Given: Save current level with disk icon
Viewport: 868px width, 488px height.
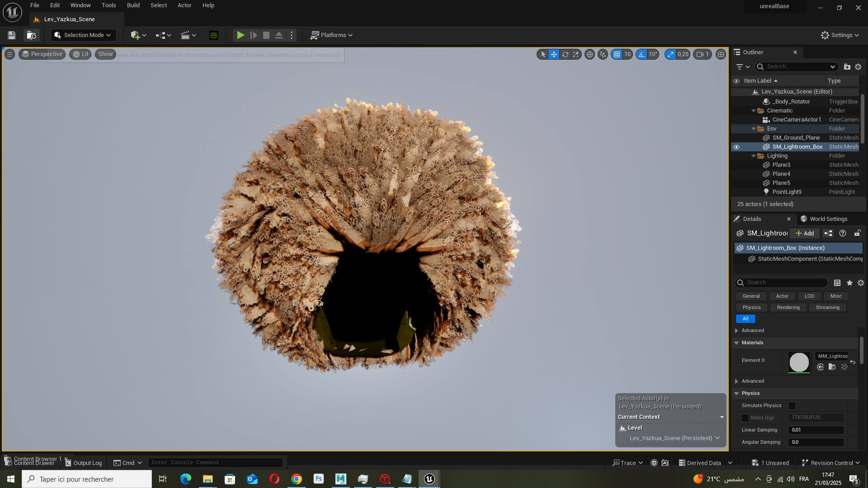Looking at the screenshot, I should [12, 35].
